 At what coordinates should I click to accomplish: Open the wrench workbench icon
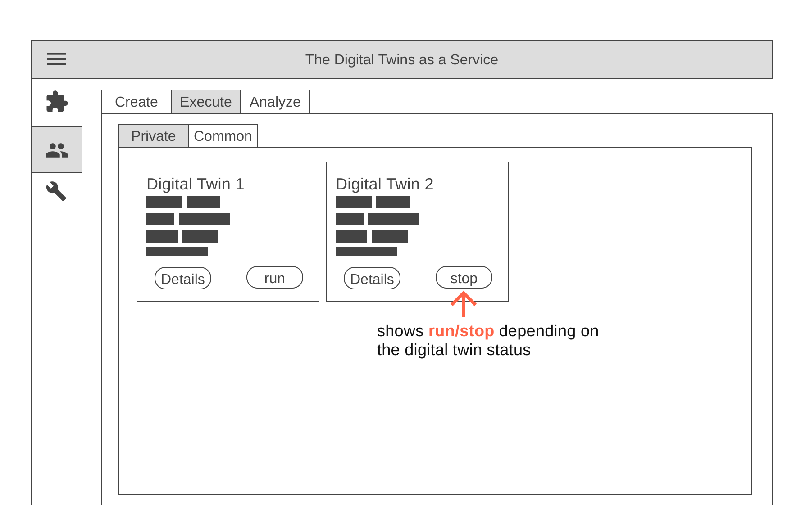56,191
